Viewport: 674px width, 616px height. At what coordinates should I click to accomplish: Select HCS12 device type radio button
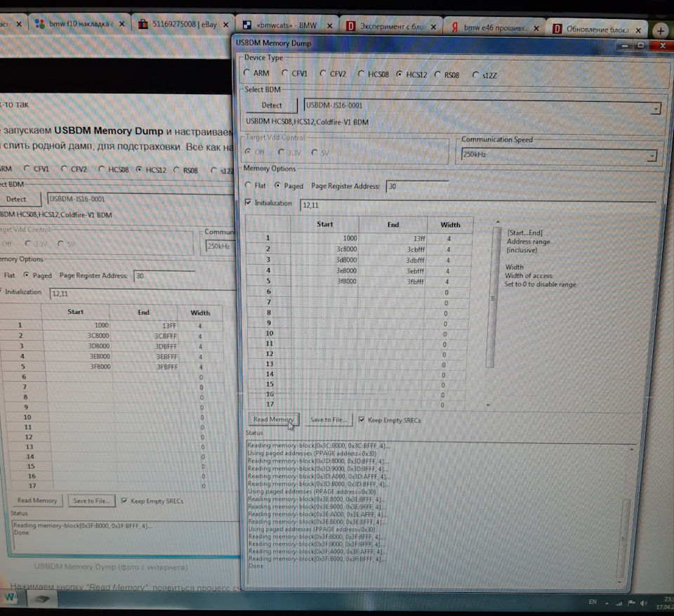click(399, 74)
